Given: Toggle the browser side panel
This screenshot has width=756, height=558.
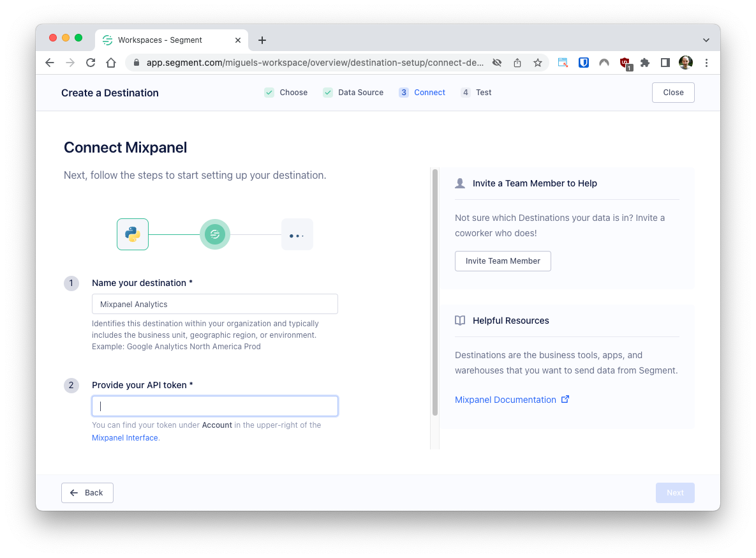Looking at the screenshot, I should [665, 63].
